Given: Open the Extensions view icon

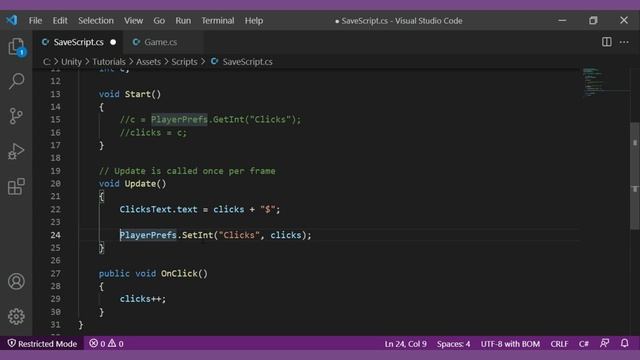Looking at the screenshot, I should 16,187.
